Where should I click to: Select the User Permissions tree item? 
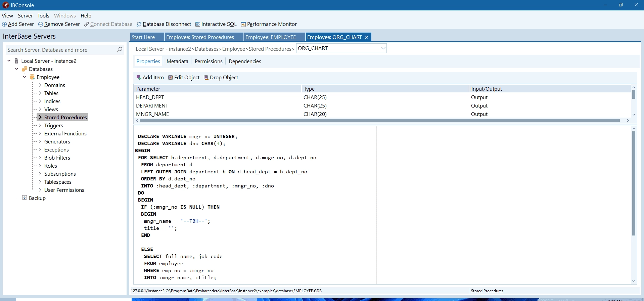tap(64, 190)
